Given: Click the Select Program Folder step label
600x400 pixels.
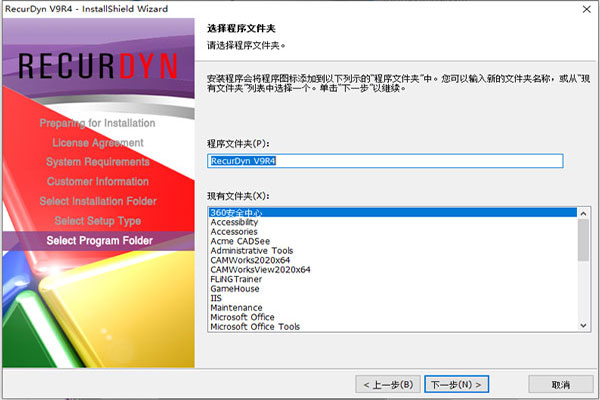Looking at the screenshot, I should click(99, 240).
